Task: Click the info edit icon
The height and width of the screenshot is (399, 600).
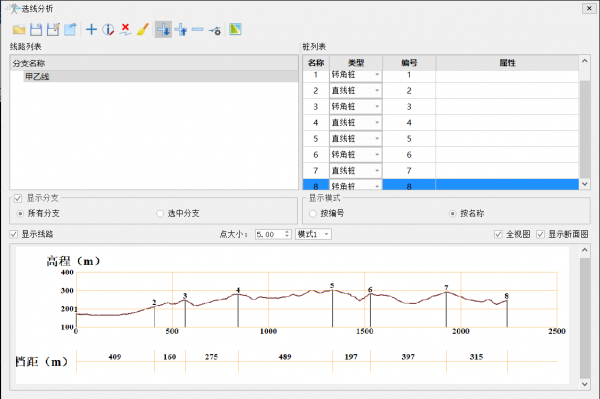Action: coord(108,29)
